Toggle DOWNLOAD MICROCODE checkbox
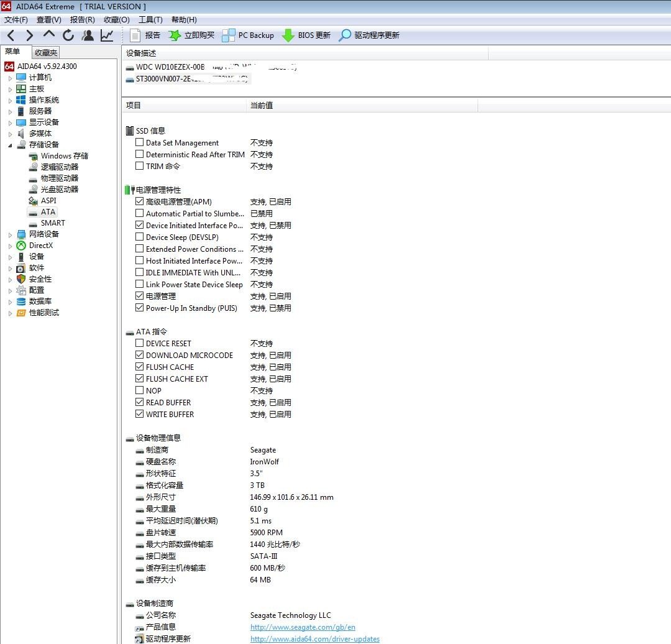Screen dimensions: 671x644 click(139, 355)
